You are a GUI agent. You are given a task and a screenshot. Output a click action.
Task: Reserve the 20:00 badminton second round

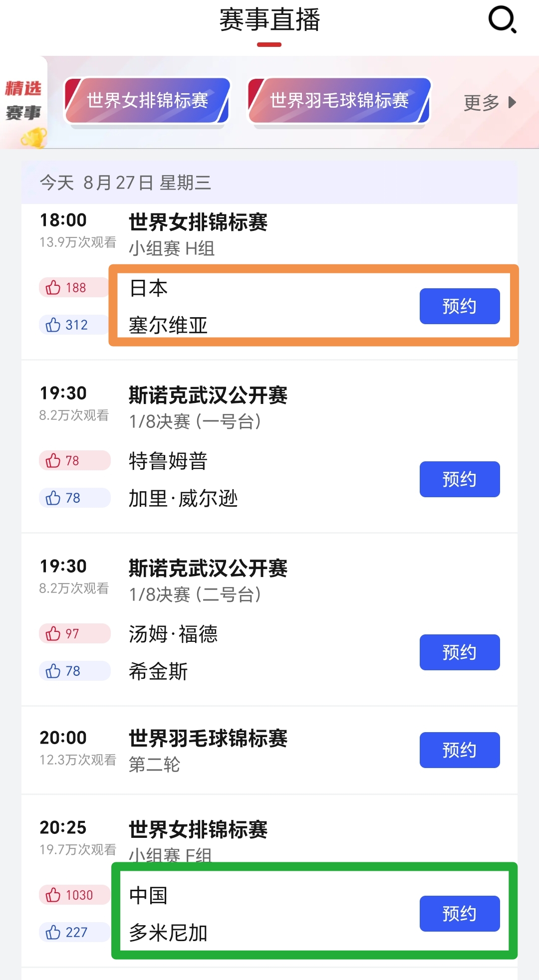[x=459, y=750]
